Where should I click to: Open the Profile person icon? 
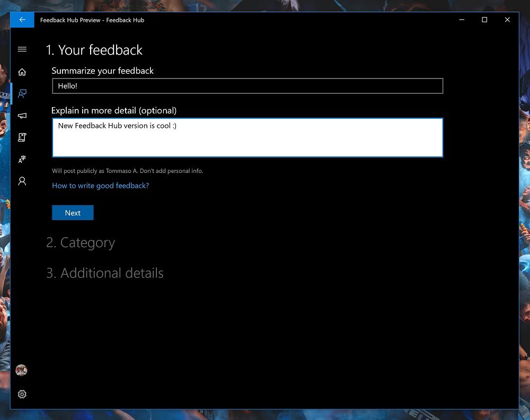(x=22, y=181)
